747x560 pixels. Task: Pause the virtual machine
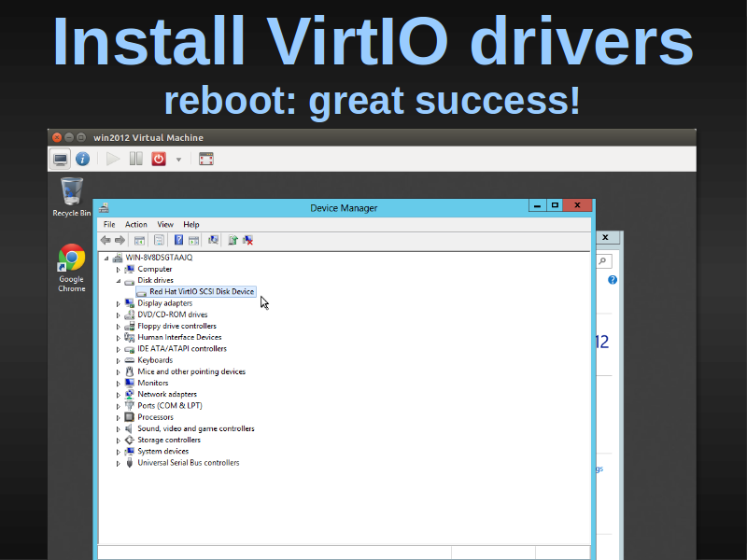click(x=135, y=159)
